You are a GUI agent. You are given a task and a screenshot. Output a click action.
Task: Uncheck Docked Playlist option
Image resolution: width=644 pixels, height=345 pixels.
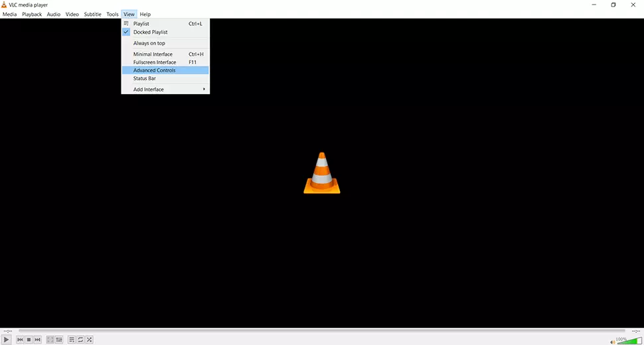150,32
